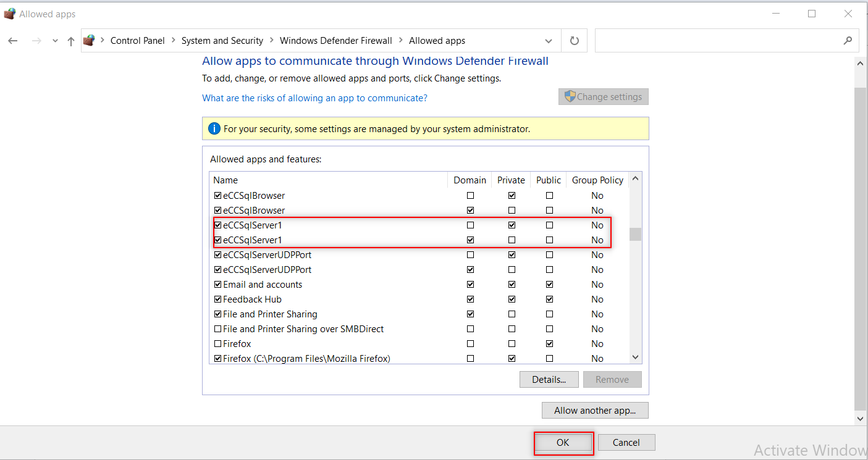Click the search magnifier icon
Image resolution: width=868 pixels, height=460 pixels.
click(848, 41)
